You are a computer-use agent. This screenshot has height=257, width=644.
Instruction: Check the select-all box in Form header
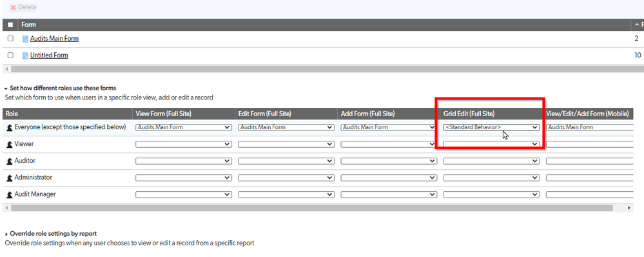coord(10,25)
